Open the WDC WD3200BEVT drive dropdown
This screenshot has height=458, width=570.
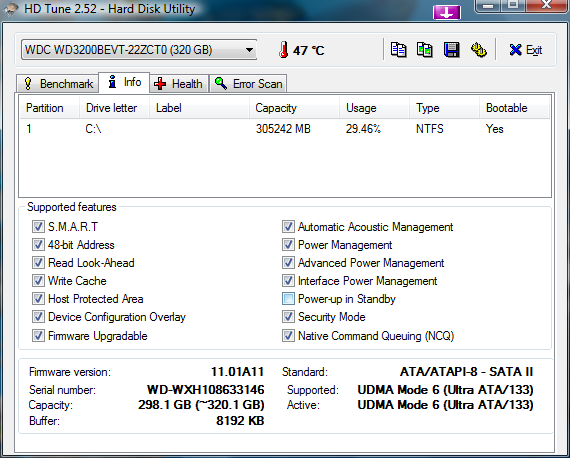pyautogui.click(x=139, y=50)
